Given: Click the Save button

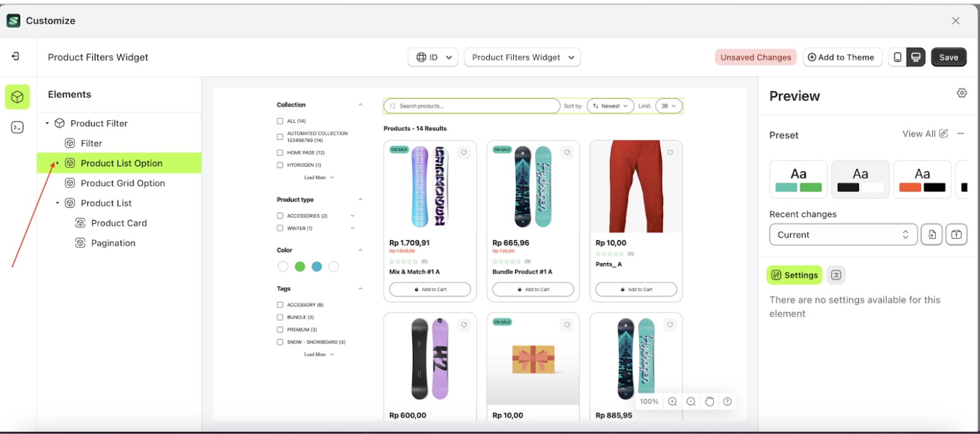Looking at the screenshot, I should pyautogui.click(x=948, y=57).
